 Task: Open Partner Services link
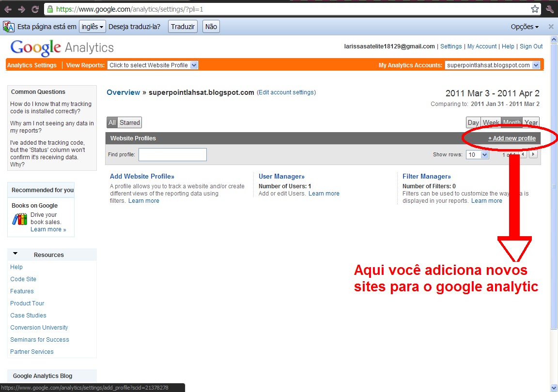click(31, 352)
